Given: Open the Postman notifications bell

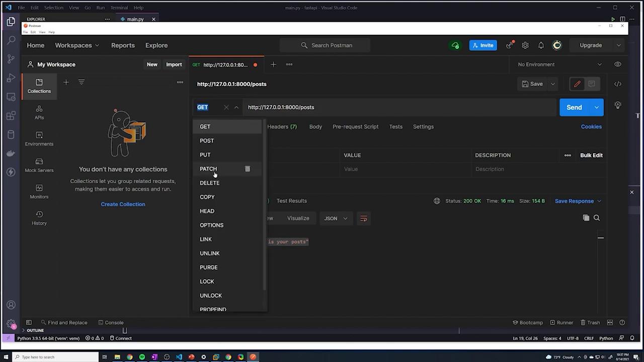Looking at the screenshot, I should (x=541, y=45).
